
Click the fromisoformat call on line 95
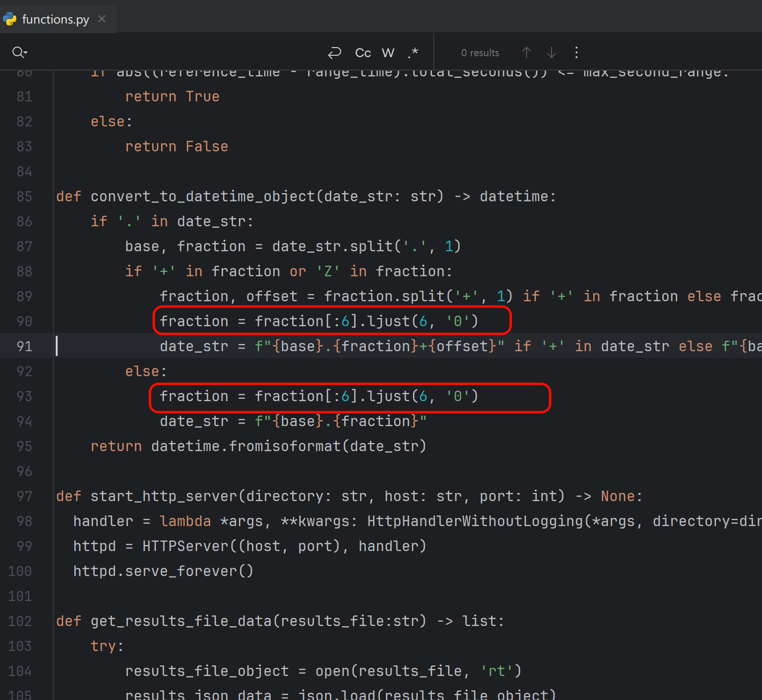(284, 446)
